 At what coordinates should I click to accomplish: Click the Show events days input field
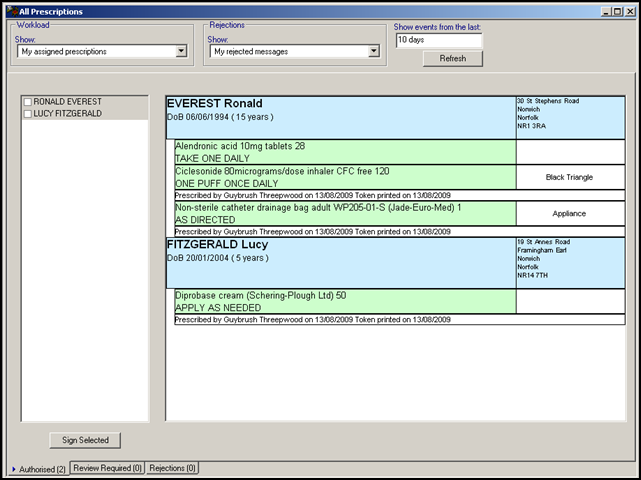point(438,41)
